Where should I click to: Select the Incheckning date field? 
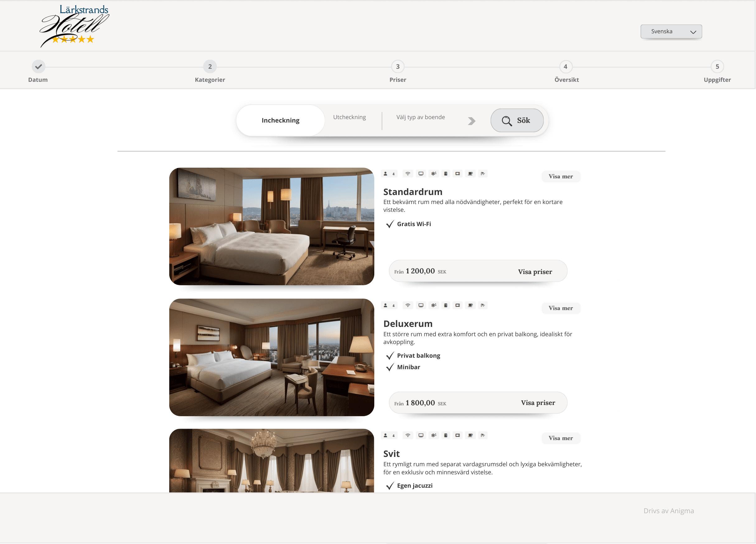[x=280, y=120]
